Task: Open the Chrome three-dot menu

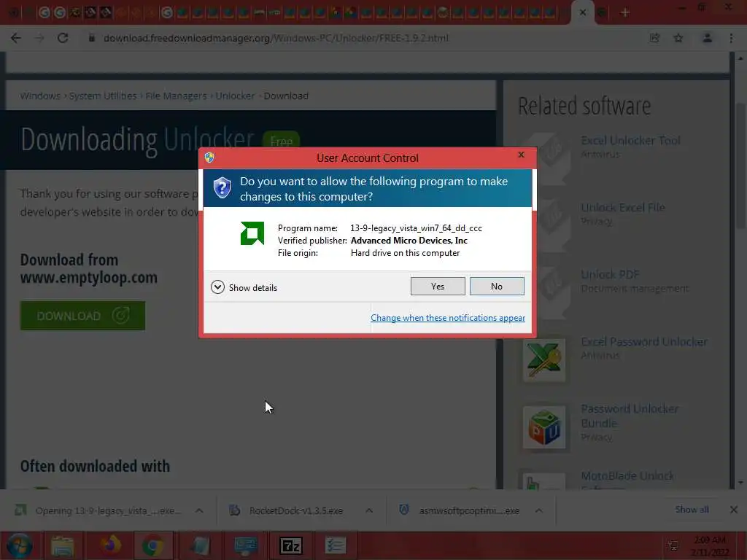Action: pos(731,38)
